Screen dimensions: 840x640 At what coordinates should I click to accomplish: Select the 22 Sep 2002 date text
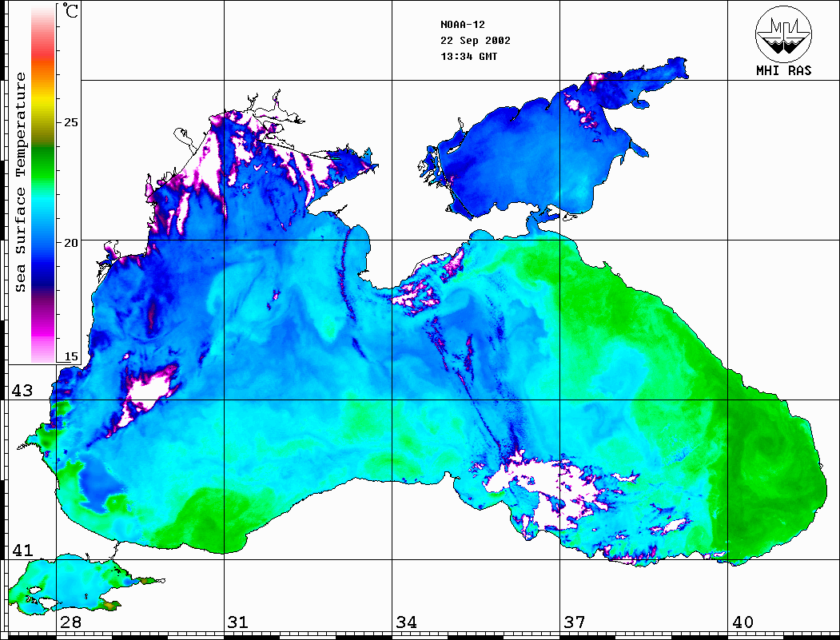(x=476, y=40)
